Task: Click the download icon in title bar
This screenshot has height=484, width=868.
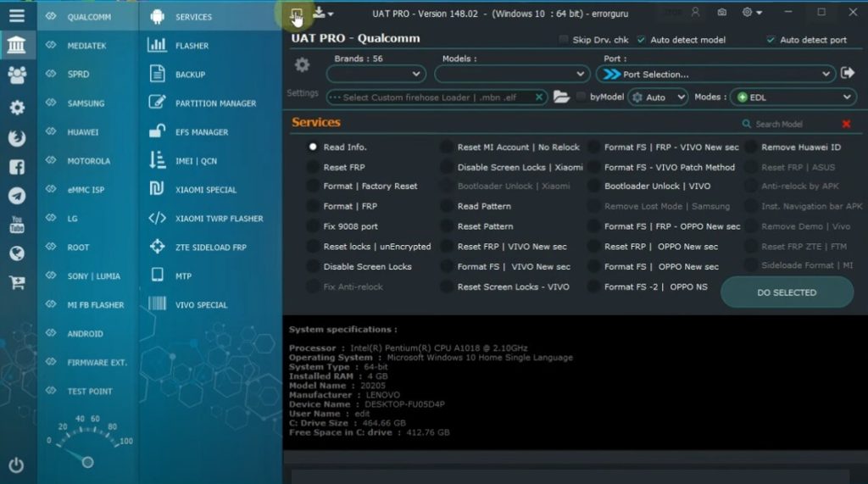Action: 319,12
